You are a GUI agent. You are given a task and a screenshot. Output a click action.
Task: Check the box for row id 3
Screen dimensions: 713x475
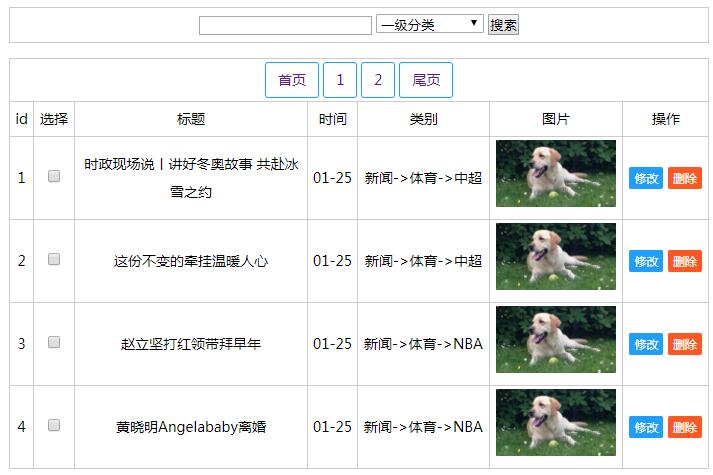[x=54, y=342]
